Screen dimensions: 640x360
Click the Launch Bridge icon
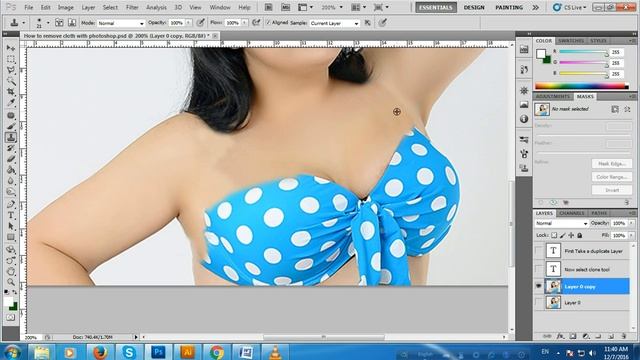(x=269, y=7)
